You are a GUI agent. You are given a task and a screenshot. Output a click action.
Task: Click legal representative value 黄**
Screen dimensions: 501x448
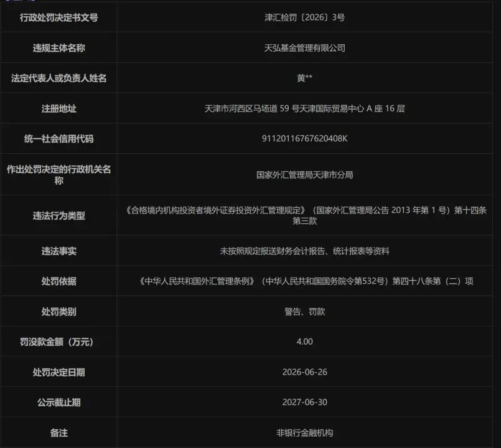304,78
